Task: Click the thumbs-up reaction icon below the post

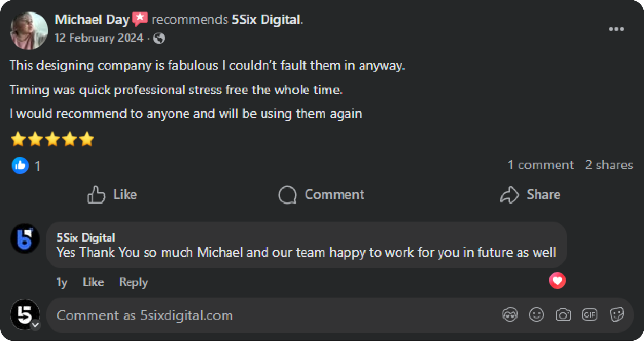Action: (x=20, y=165)
